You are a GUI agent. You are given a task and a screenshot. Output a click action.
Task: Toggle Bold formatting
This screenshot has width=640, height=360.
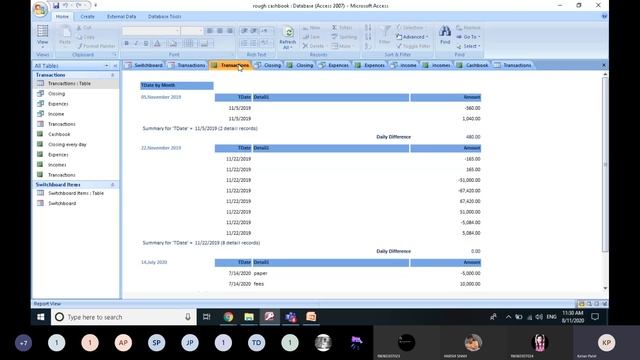[x=127, y=44]
